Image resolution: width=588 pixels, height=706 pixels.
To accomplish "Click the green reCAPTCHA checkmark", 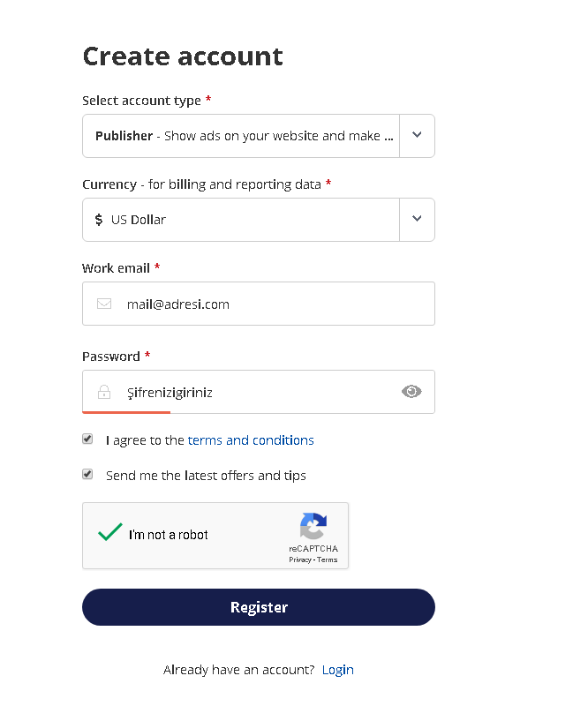I will click(110, 532).
